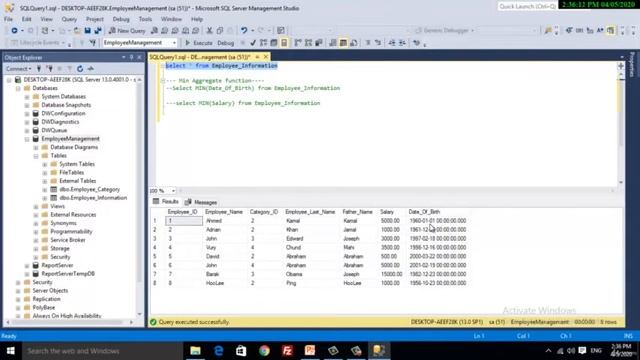Open the Query menu
This screenshot has height=360, width=640.
pyautogui.click(x=69, y=19)
